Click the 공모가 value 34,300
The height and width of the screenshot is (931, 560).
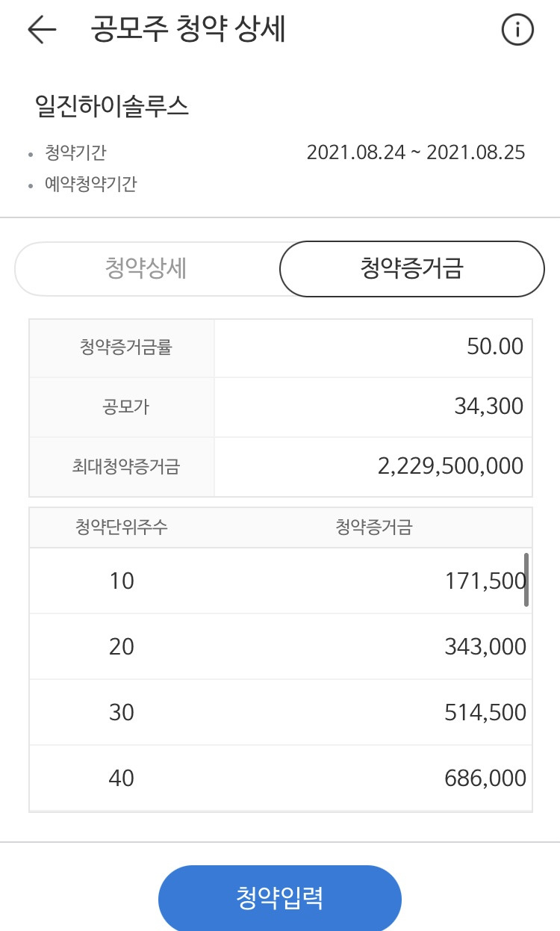click(488, 406)
